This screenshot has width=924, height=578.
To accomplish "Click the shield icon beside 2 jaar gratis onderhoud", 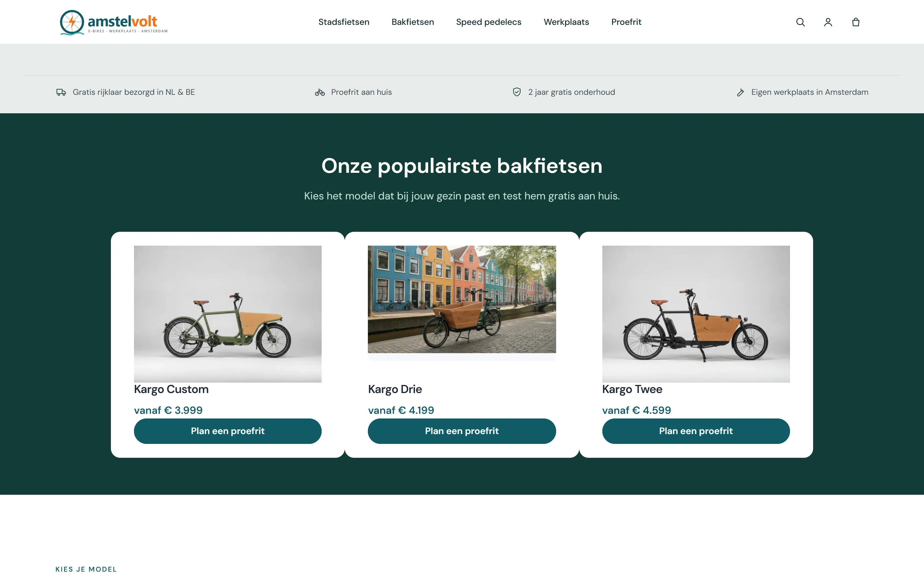I will click(x=517, y=92).
